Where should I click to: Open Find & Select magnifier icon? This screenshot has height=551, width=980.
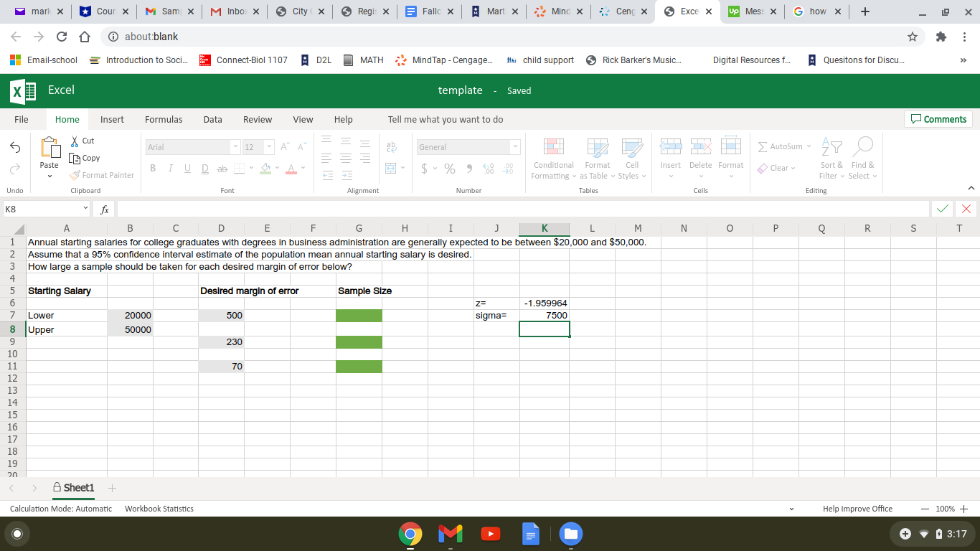(x=863, y=147)
